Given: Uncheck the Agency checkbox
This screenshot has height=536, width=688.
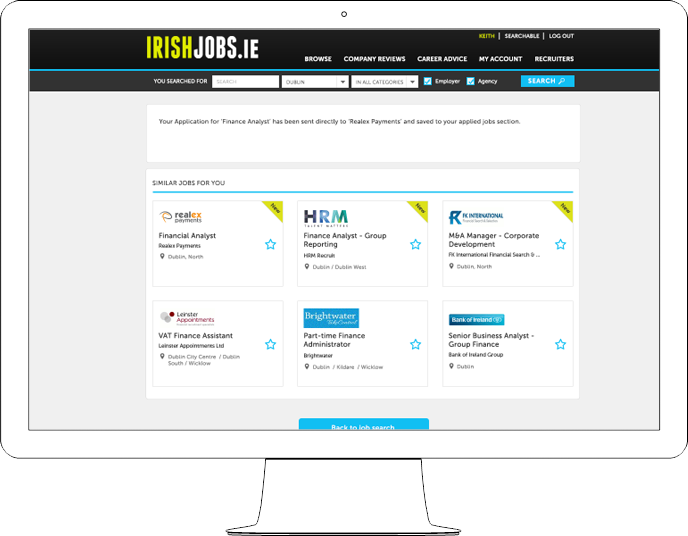Looking at the screenshot, I should click(x=470, y=81).
